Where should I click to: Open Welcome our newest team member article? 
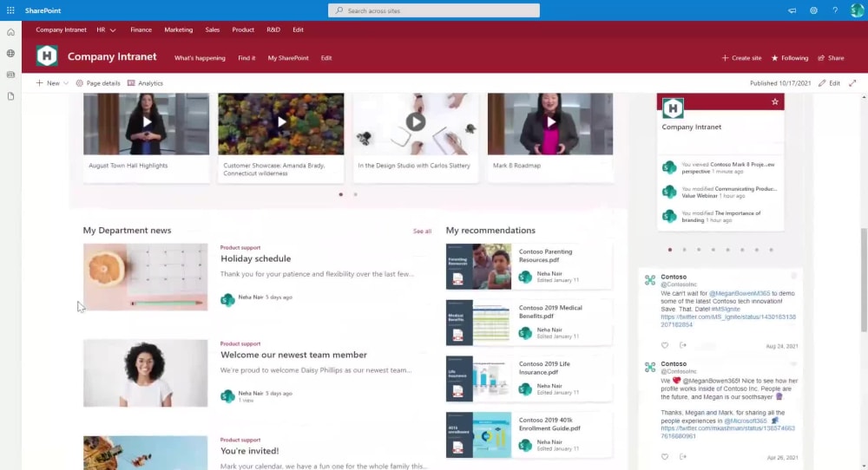click(x=293, y=355)
